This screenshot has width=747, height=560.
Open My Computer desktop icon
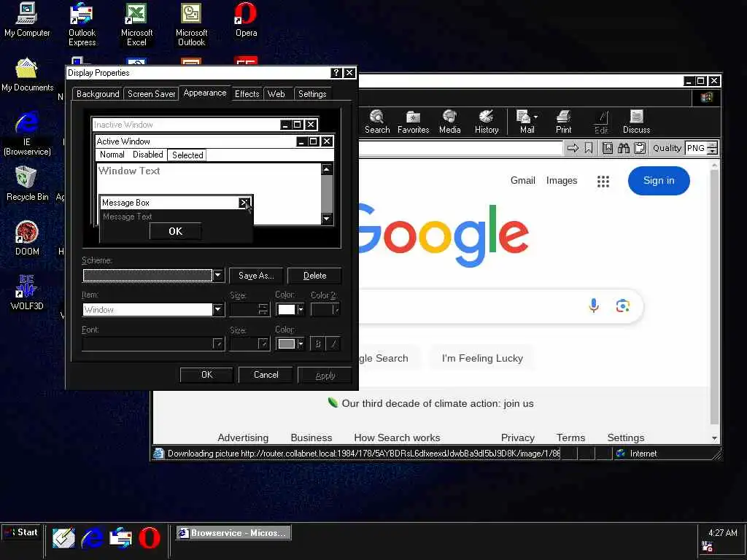[x=27, y=20]
